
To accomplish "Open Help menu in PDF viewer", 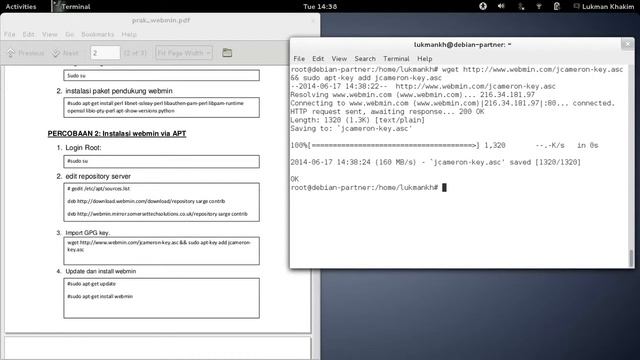I will point(129,34).
